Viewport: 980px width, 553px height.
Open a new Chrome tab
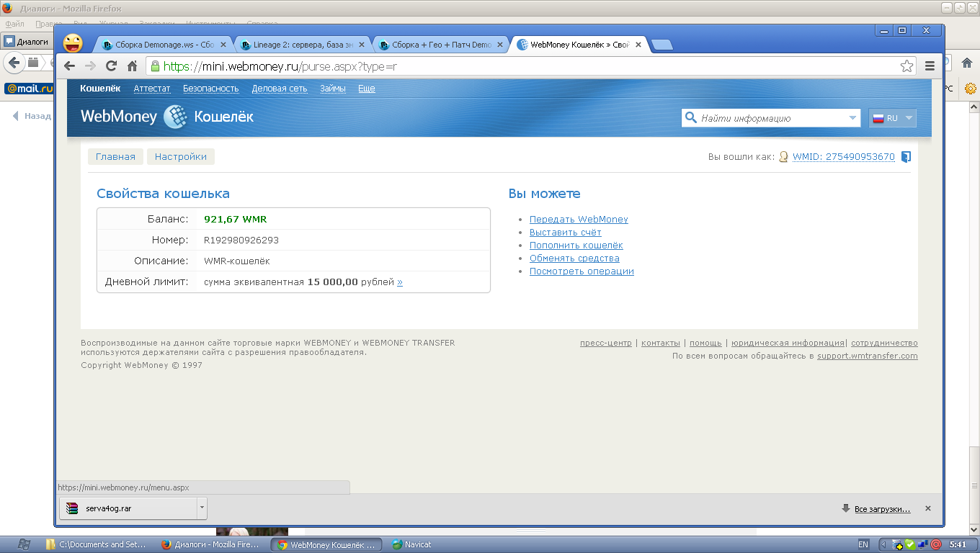point(661,45)
